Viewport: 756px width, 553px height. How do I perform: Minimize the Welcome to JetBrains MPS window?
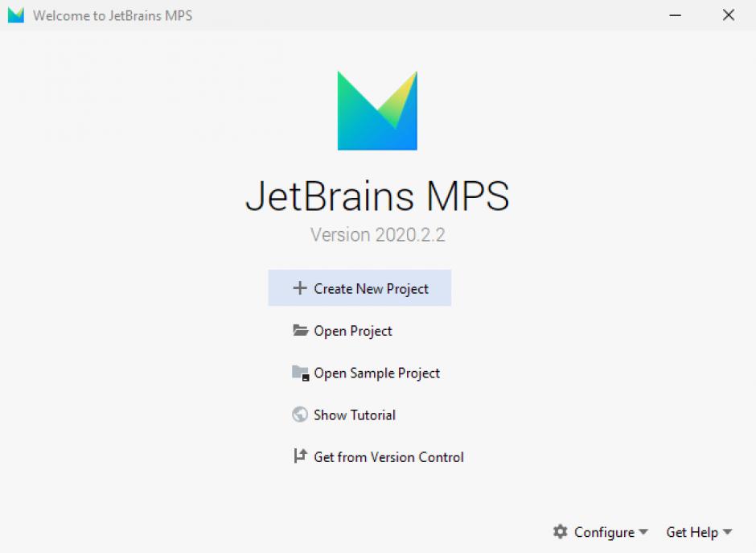[675, 15]
